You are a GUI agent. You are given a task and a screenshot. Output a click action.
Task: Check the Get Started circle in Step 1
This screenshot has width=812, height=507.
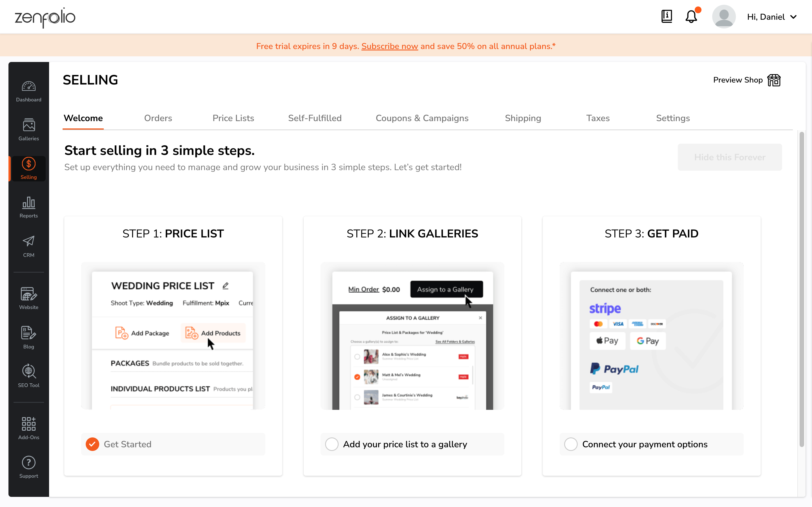pyautogui.click(x=92, y=444)
